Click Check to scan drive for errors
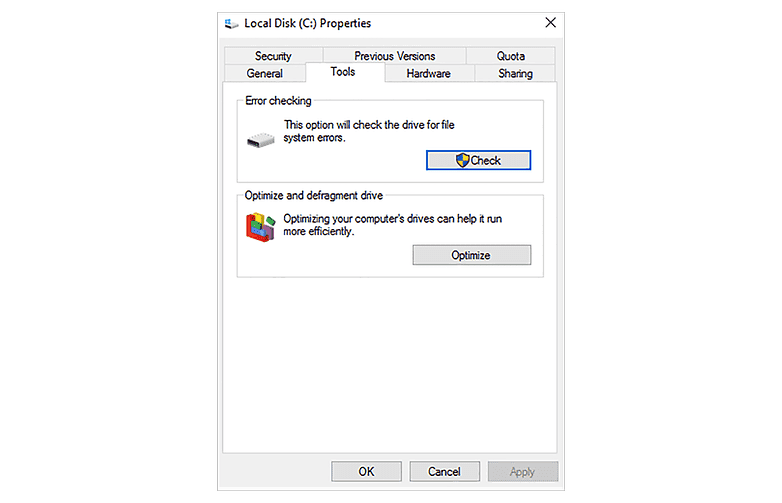 click(479, 160)
